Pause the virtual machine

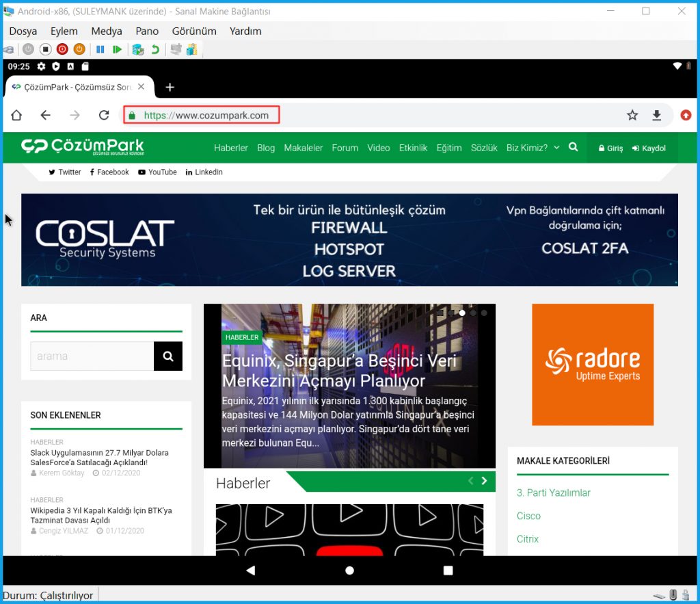pos(100,49)
